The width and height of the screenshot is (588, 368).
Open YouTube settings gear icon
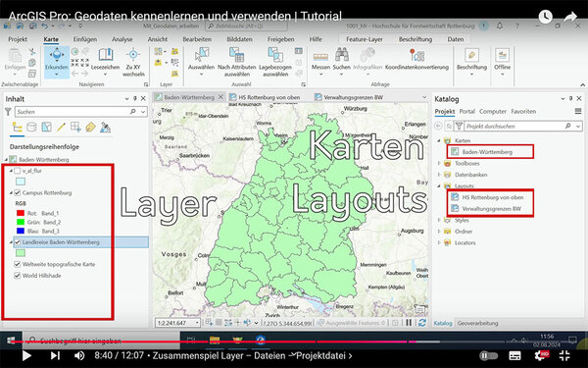pos(541,355)
